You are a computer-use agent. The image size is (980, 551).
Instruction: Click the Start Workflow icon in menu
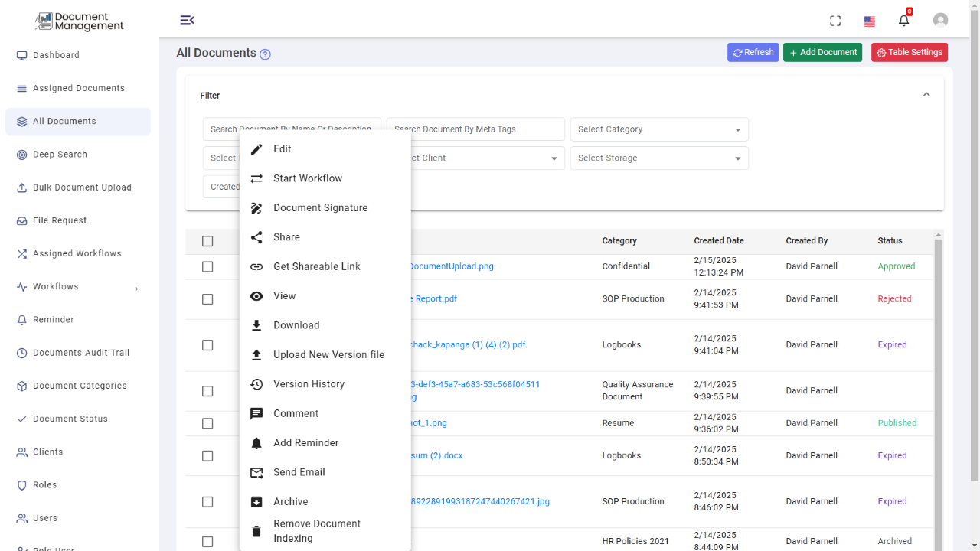tap(256, 178)
